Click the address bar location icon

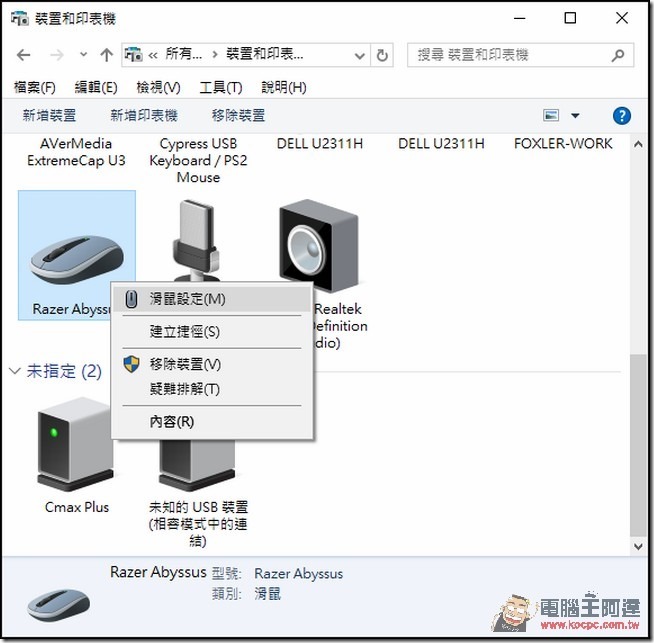(133, 55)
